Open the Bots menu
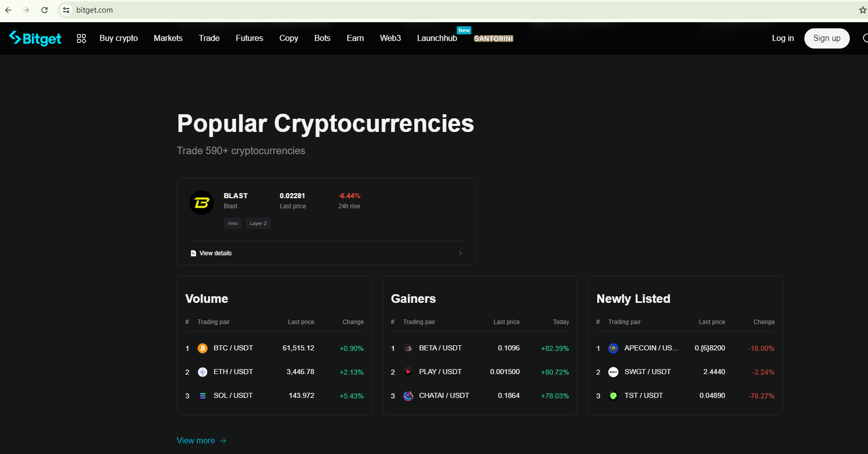Image resolution: width=868 pixels, height=454 pixels. (322, 38)
